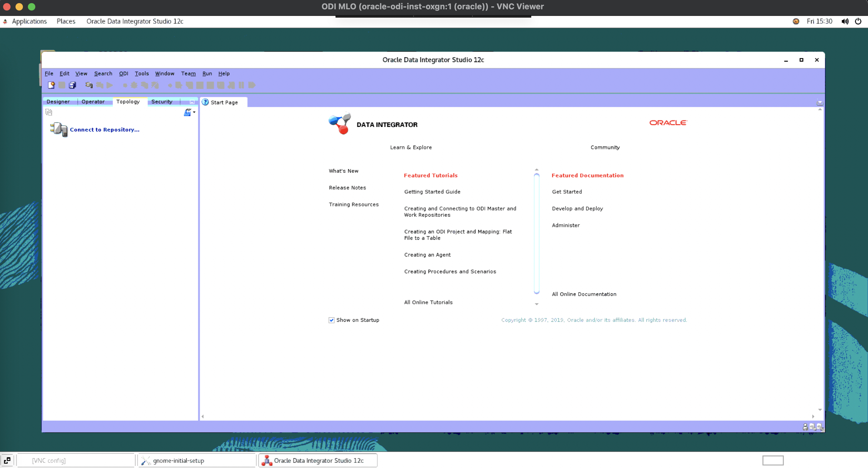The image size is (868, 468).
Task: Select the Connect to Repository plug toolbar icon
Action: click(89, 85)
